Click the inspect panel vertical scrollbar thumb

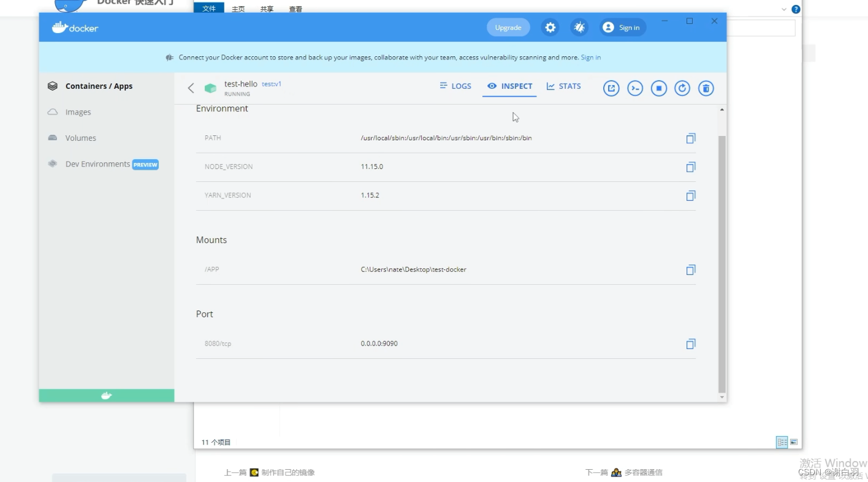(x=721, y=264)
